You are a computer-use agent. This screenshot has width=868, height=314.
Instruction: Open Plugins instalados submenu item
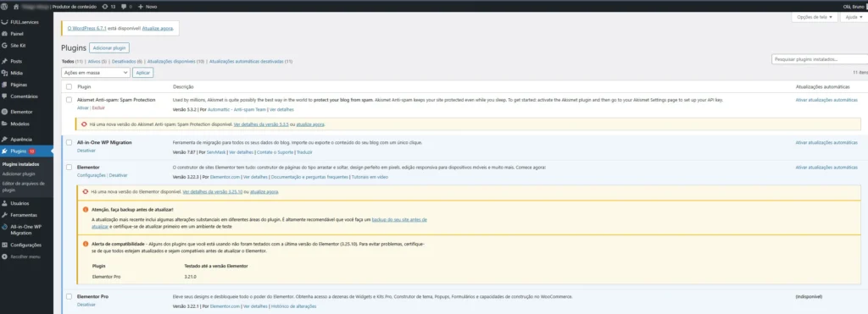[x=20, y=164]
